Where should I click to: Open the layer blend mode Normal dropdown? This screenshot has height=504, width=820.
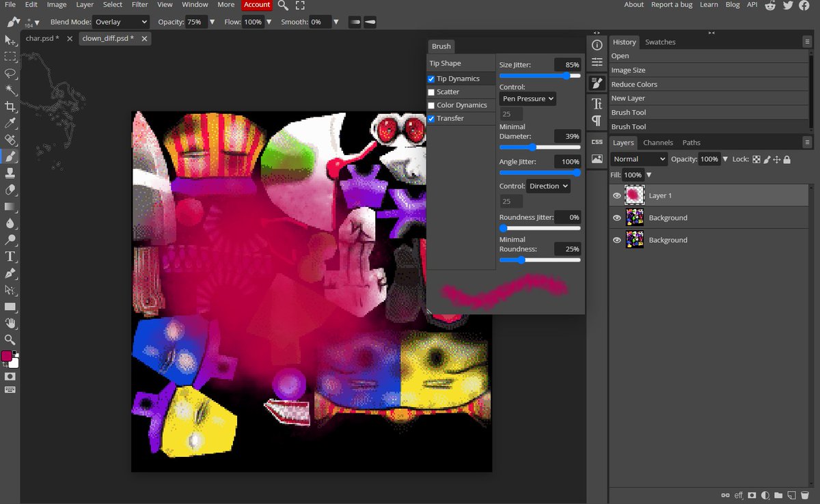(639, 159)
